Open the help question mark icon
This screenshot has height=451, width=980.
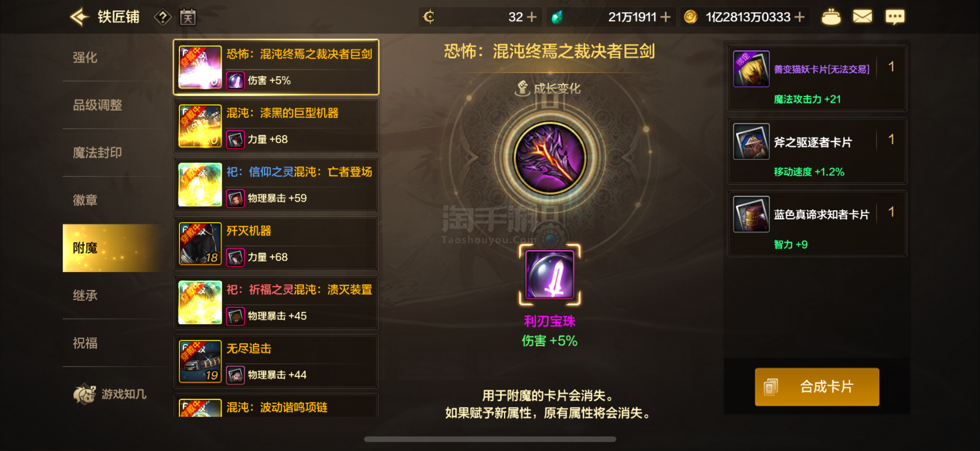click(x=163, y=17)
